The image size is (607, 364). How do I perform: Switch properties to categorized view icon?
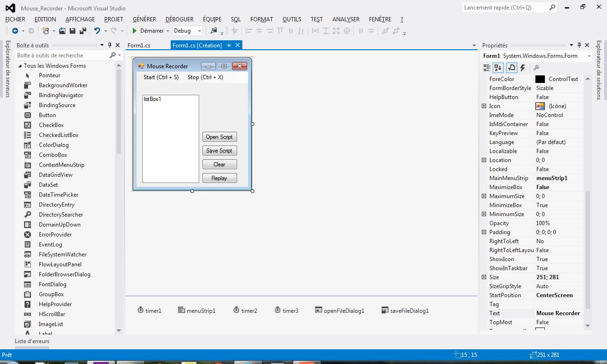487,68
